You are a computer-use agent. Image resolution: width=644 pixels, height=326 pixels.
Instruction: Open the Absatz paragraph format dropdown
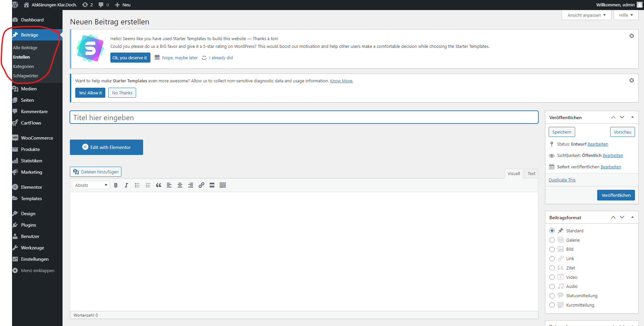point(91,185)
